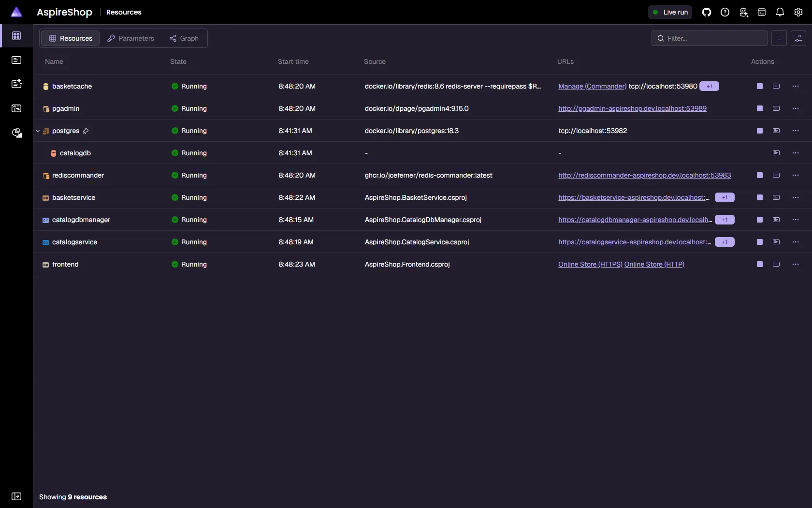Open notifications bell
This screenshot has height=508, width=812.
click(x=780, y=12)
